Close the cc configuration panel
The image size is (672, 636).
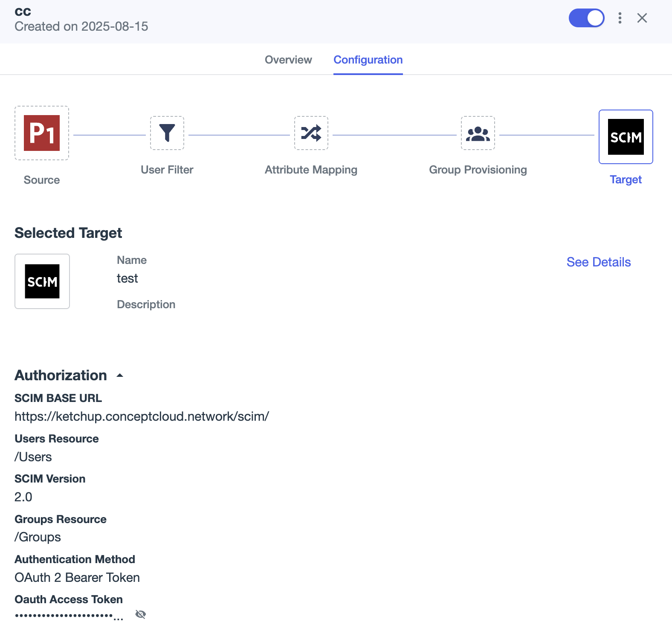pos(642,18)
